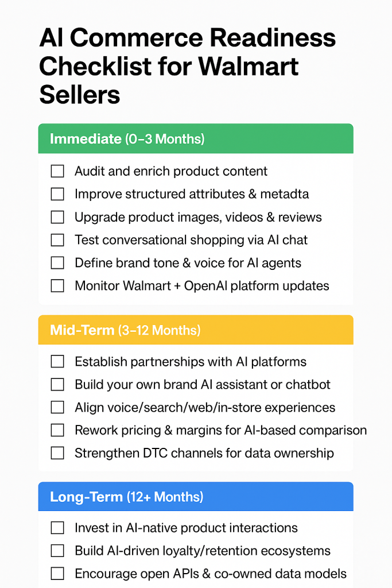Check Strengthen DTC channels checkbox
This screenshot has height=588, width=392.
(57, 453)
